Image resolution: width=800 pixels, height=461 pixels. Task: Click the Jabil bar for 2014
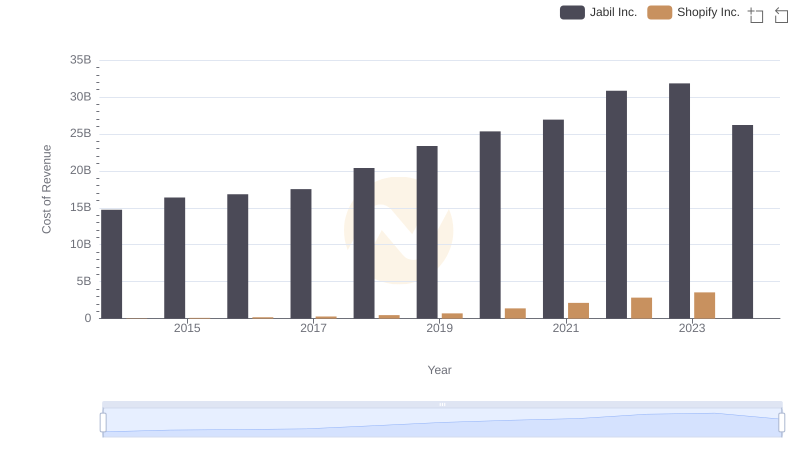(x=112, y=264)
